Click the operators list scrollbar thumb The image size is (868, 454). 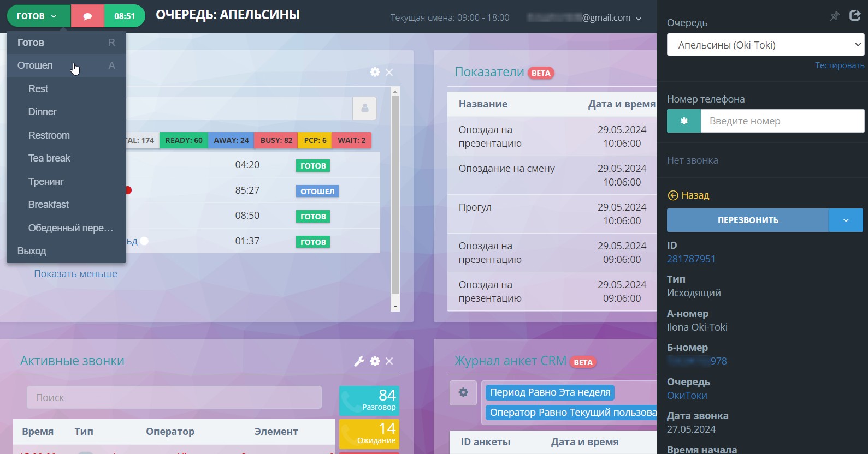pyautogui.click(x=395, y=195)
